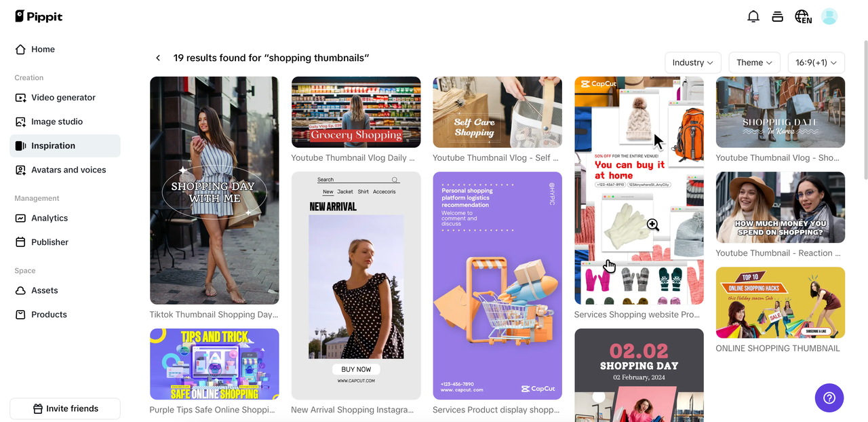Image resolution: width=868 pixels, height=422 pixels.
Task: Open the user profile avatar
Action: 829,16
